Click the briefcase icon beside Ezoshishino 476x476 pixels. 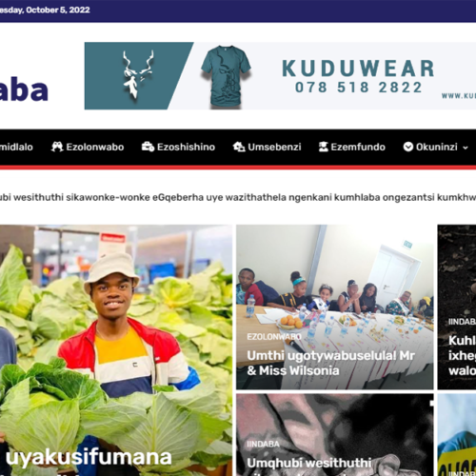[x=148, y=147]
